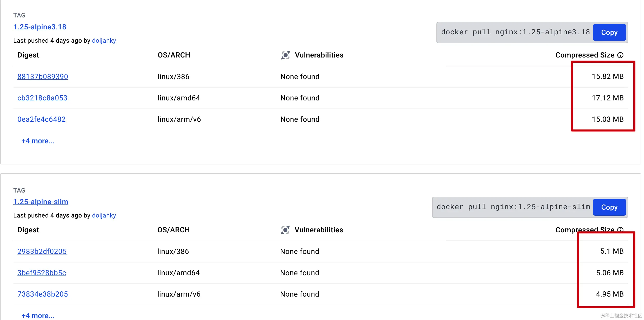Copy the 1.25-alpine3.18 docker pull command
This screenshot has height=320, width=644.
[x=609, y=33]
